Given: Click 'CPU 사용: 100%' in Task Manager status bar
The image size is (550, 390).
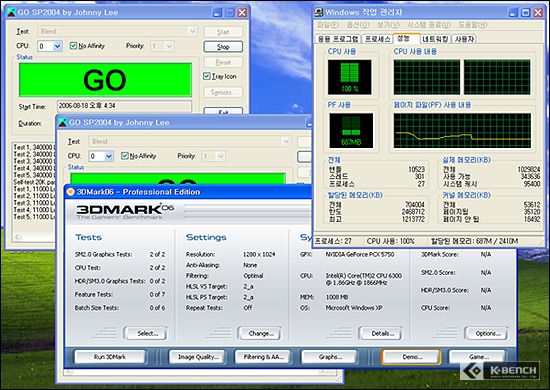Looking at the screenshot, I should click(x=390, y=241).
